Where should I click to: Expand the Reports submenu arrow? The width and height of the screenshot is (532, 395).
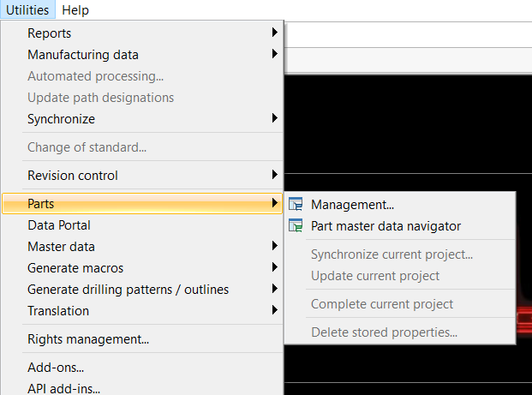click(x=274, y=33)
